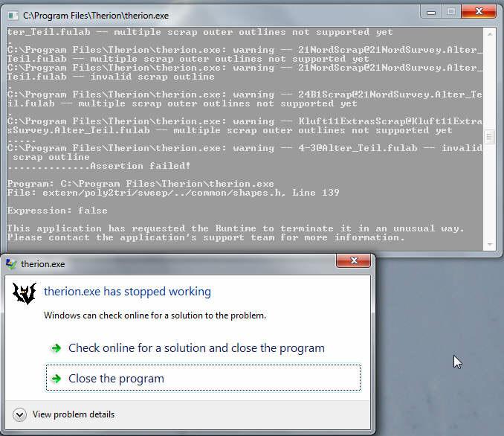Expand View problem details chevron
Viewport: 504px width, 436px height.
[x=19, y=414]
